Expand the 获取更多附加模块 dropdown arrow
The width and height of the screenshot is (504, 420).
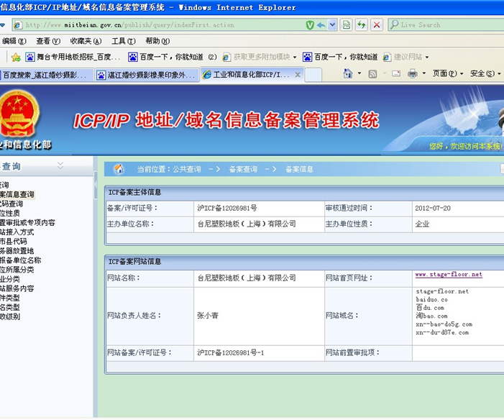pyautogui.click(x=295, y=58)
